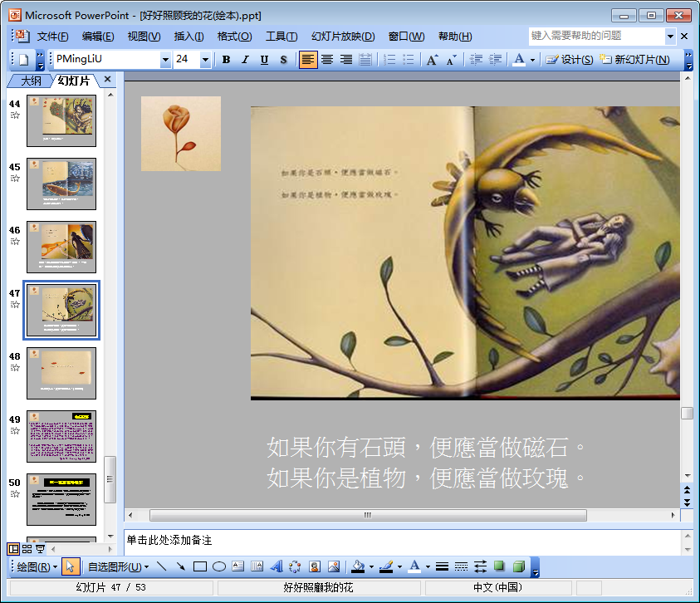Select slide 49 thumbnail
700x603 pixels.
pyautogui.click(x=61, y=436)
